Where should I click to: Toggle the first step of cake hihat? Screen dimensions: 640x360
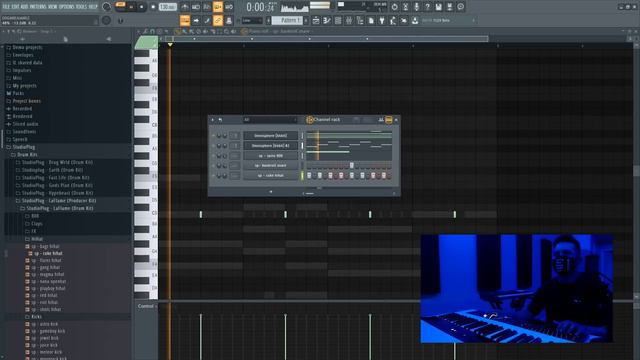pyautogui.click(x=309, y=176)
